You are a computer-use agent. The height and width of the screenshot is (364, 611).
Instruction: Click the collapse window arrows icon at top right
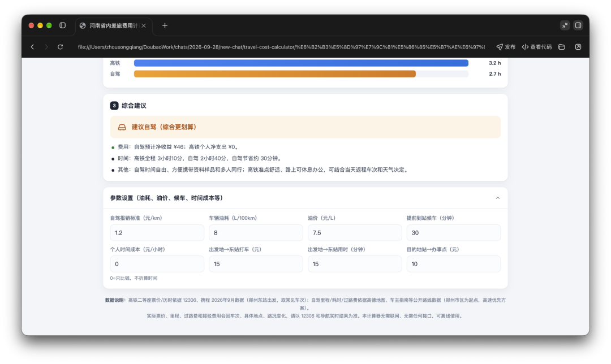tap(565, 25)
